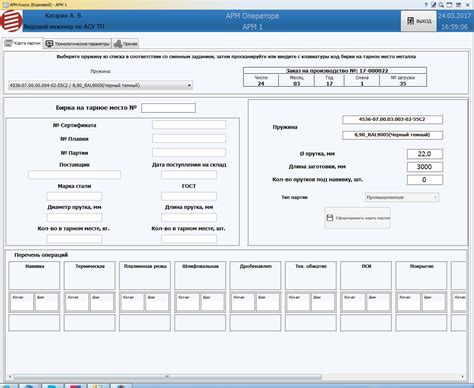Click the Дата поступления на склад field
Image resolution: width=474 pixels, height=388 pixels.
coord(189,175)
